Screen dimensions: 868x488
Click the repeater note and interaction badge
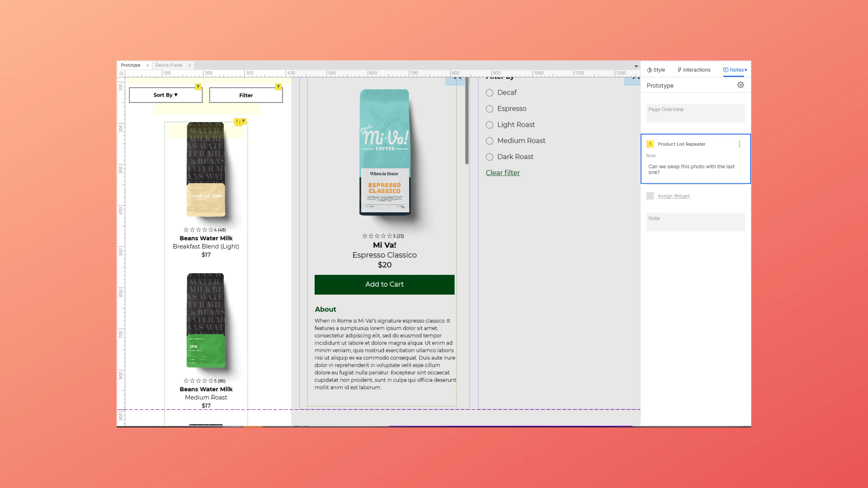pyautogui.click(x=240, y=122)
